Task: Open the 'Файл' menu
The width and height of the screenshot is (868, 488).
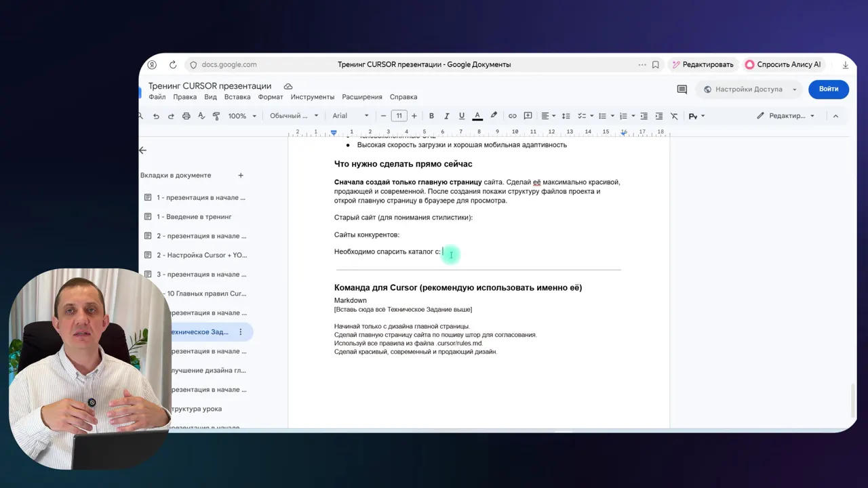Action: point(157,97)
